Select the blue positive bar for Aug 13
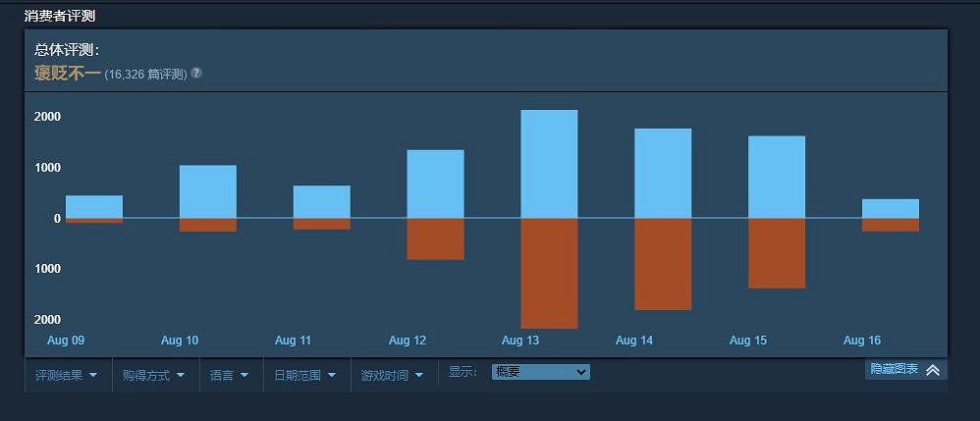 pyautogui.click(x=549, y=164)
